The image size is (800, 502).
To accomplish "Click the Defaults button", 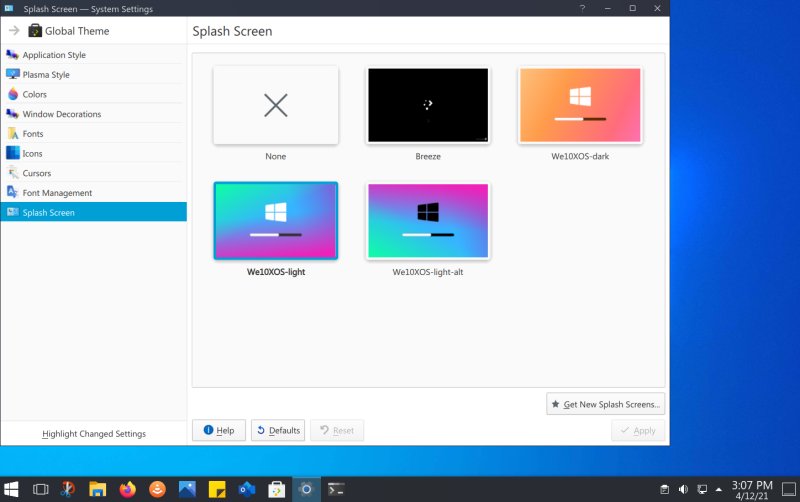I will click(278, 431).
